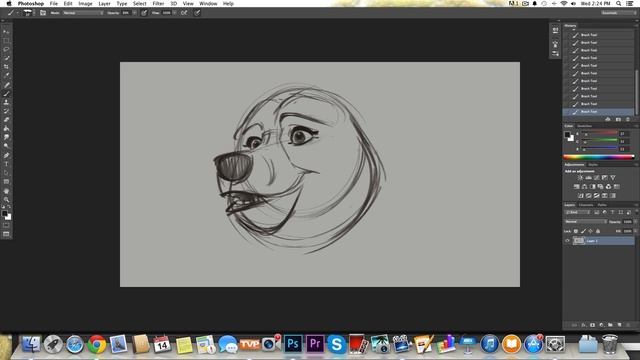Add an Invert adjustment

580,196
